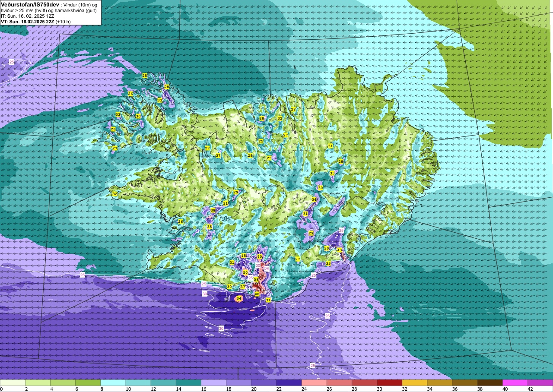The image size is (553, 392).
Task: Select the legend swatch above 42
Action: click(x=540, y=383)
